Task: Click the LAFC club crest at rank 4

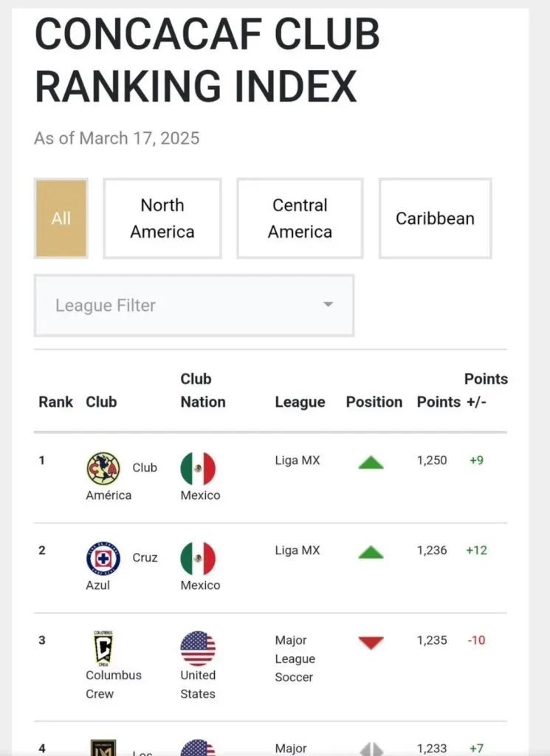Action: coord(103,749)
